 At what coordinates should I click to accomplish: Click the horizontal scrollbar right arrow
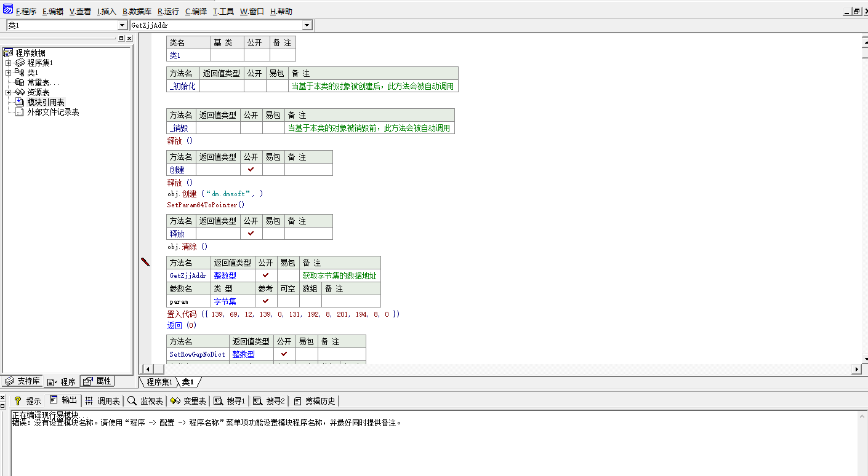pyautogui.click(x=856, y=369)
